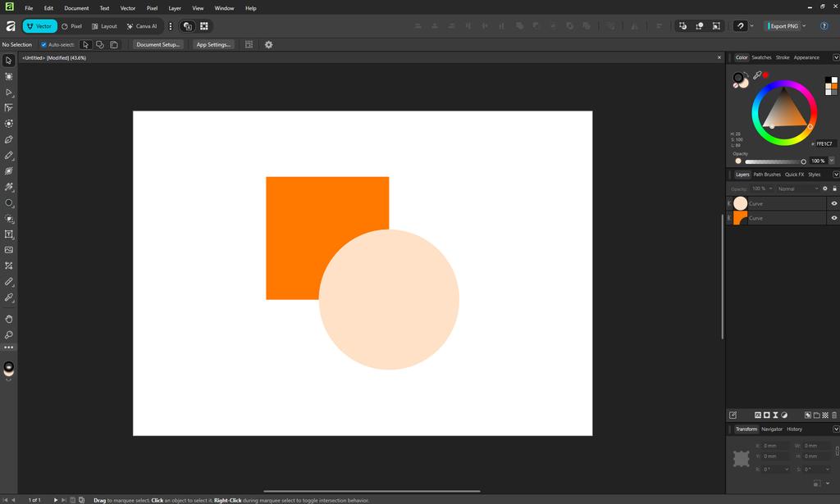840x504 pixels.
Task: Select the stroke color ring selector
Action: pos(738,78)
